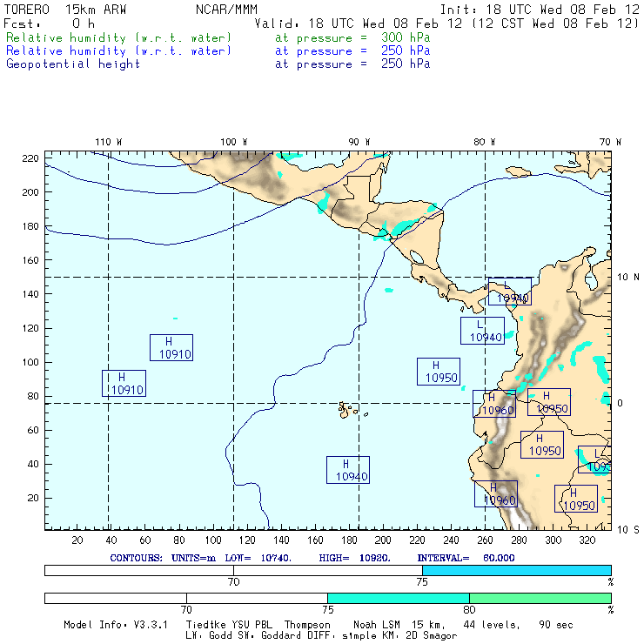This screenshot has width=644, height=644.
Task: Click the '220' tick label on the left axis
Action: click(30, 158)
